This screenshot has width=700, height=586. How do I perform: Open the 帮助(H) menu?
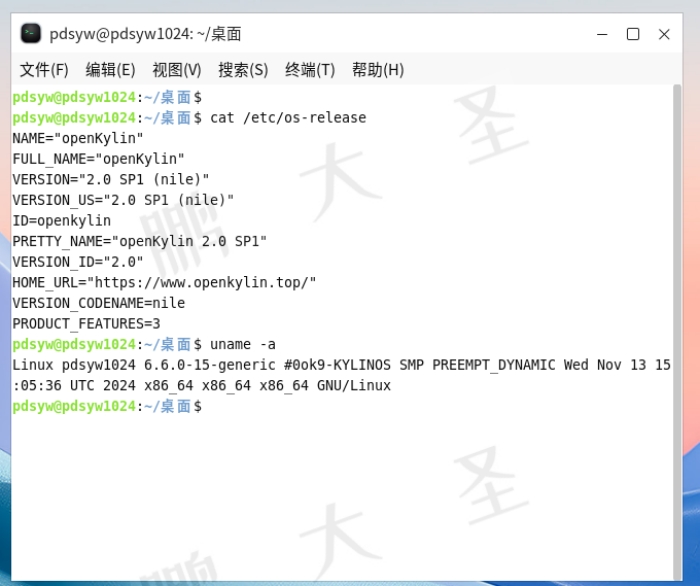[378, 70]
